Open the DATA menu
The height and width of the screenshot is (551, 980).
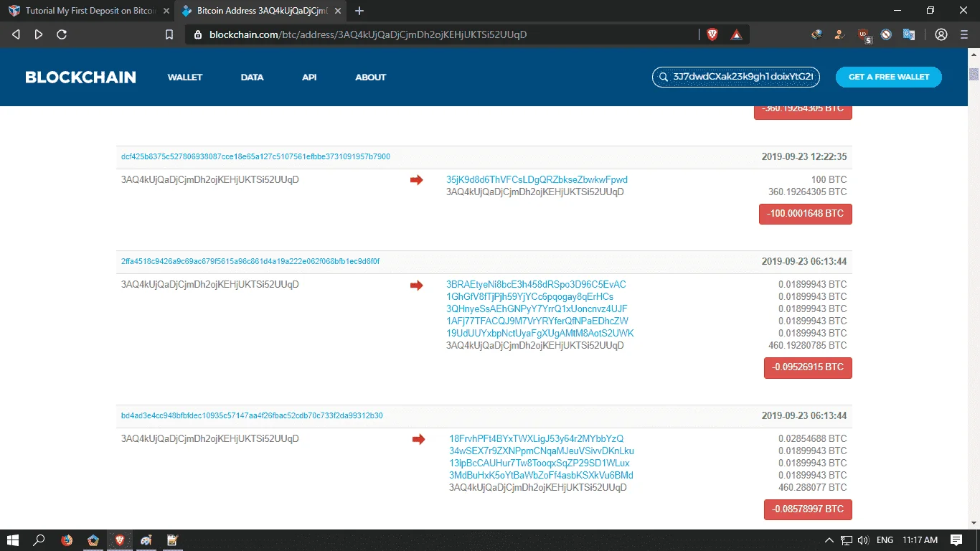coord(253,77)
